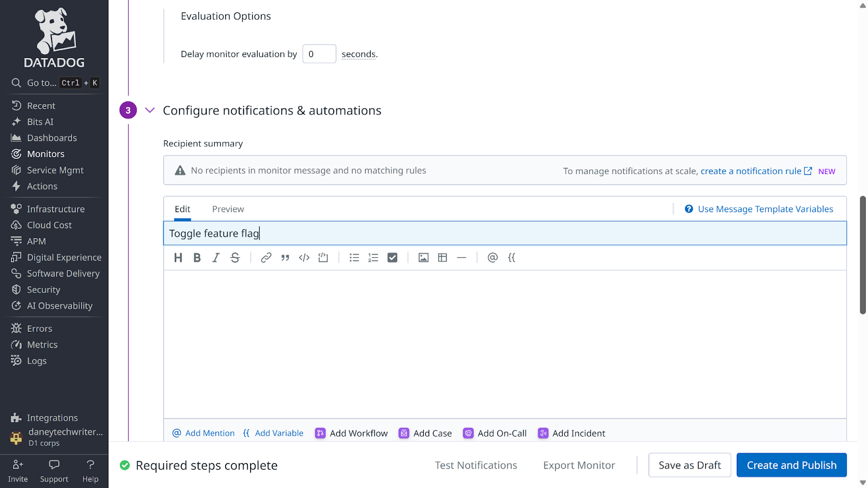Image resolution: width=868 pixels, height=488 pixels.
Task: Click Add Workflow
Action: pos(352,433)
